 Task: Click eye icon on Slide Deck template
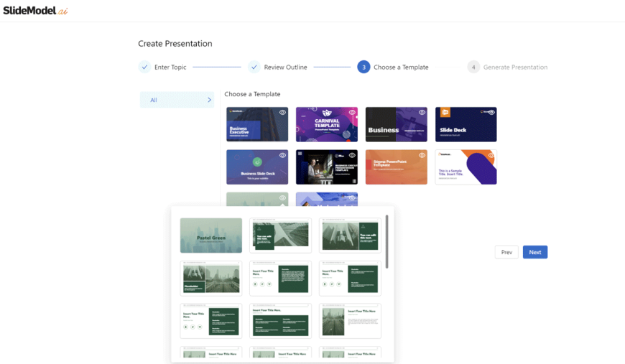pyautogui.click(x=491, y=113)
